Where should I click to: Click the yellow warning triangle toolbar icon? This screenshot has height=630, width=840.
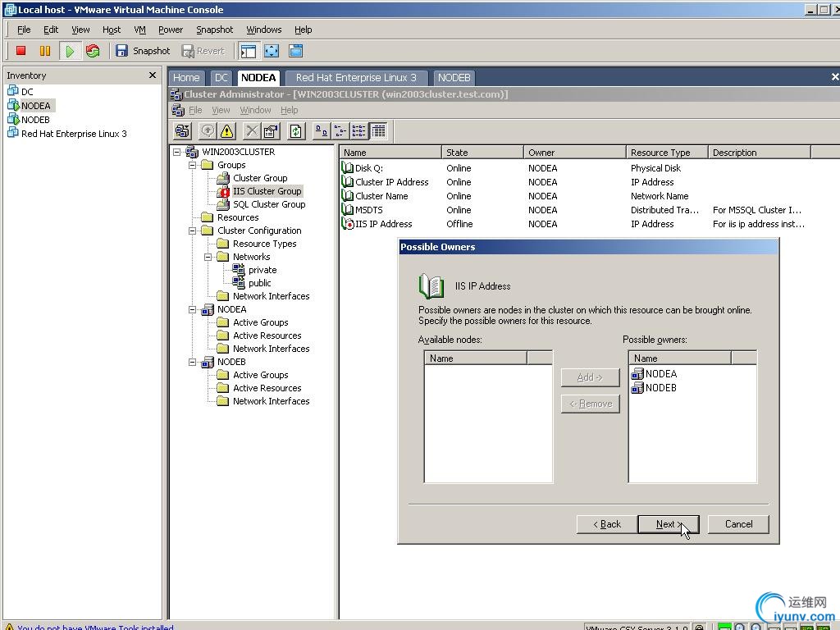pos(227,131)
